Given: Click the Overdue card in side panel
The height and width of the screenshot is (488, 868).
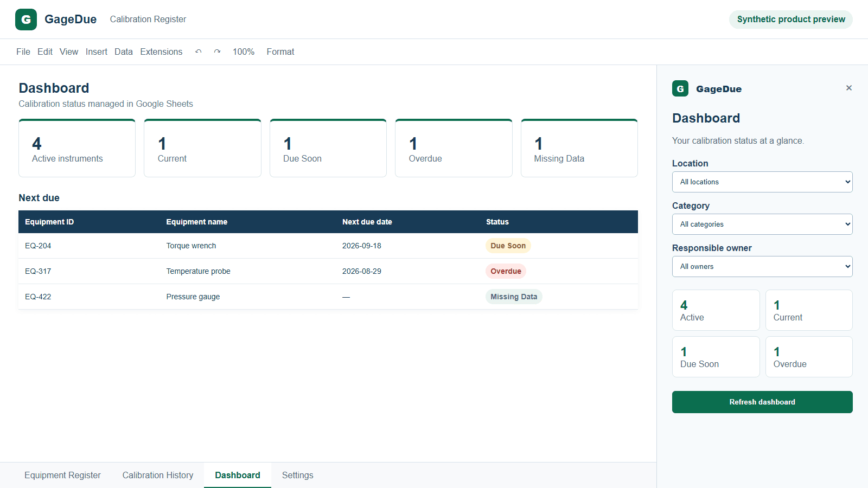Looking at the screenshot, I should (x=809, y=357).
